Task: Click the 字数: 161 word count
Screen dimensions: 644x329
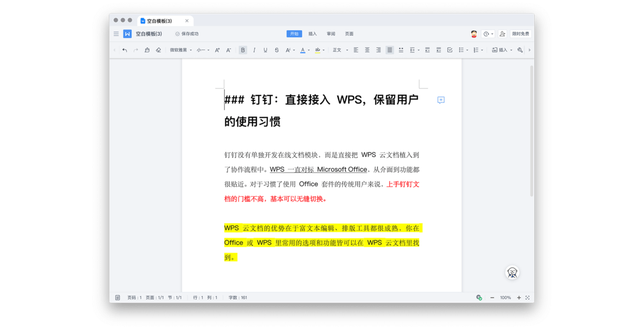Action: [x=238, y=297]
